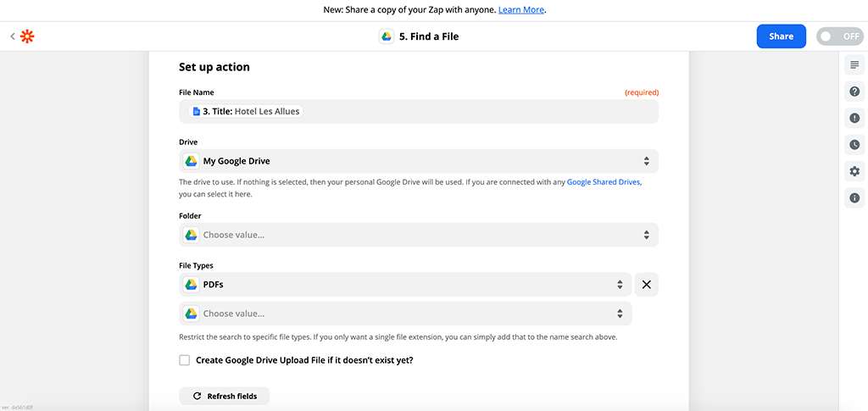This screenshot has height=411, width=868.
Task: Click the back arrow chevron
Action: click(x=13, y=36)
